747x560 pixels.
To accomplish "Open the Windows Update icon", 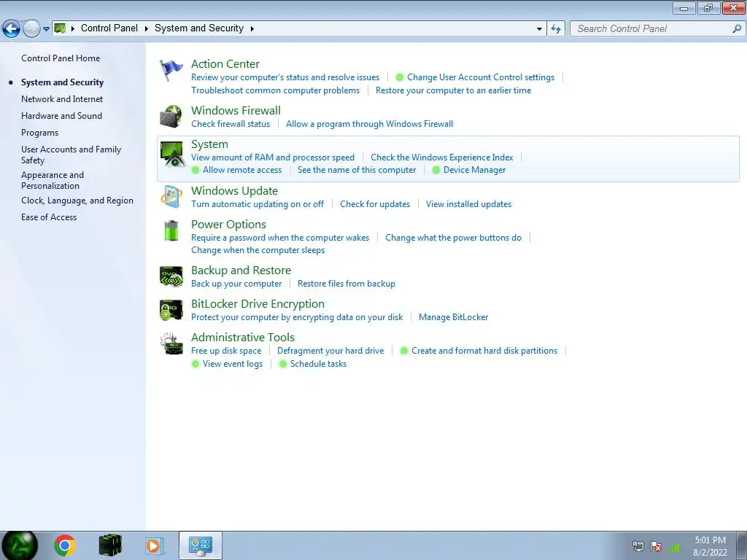I will tap(171, 197).
